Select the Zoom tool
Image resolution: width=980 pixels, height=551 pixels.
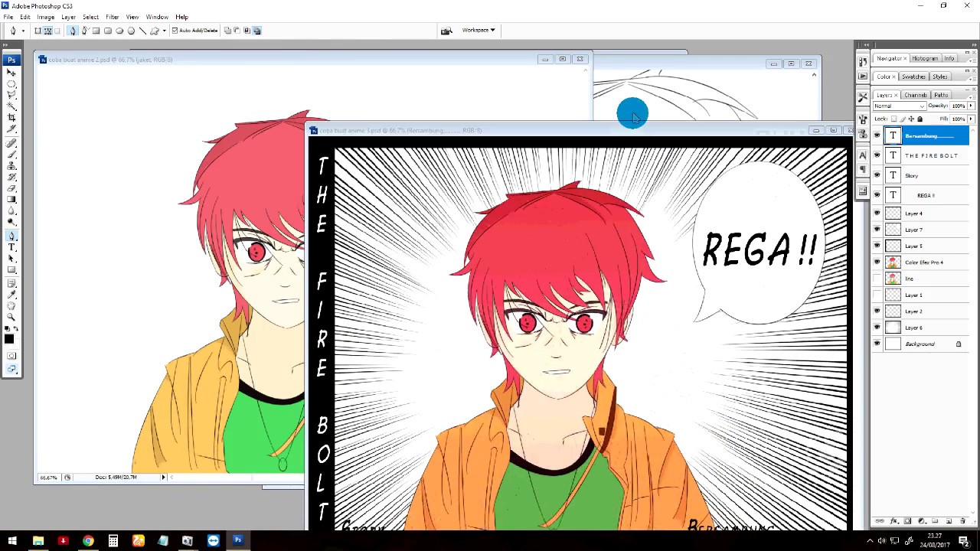11,316
